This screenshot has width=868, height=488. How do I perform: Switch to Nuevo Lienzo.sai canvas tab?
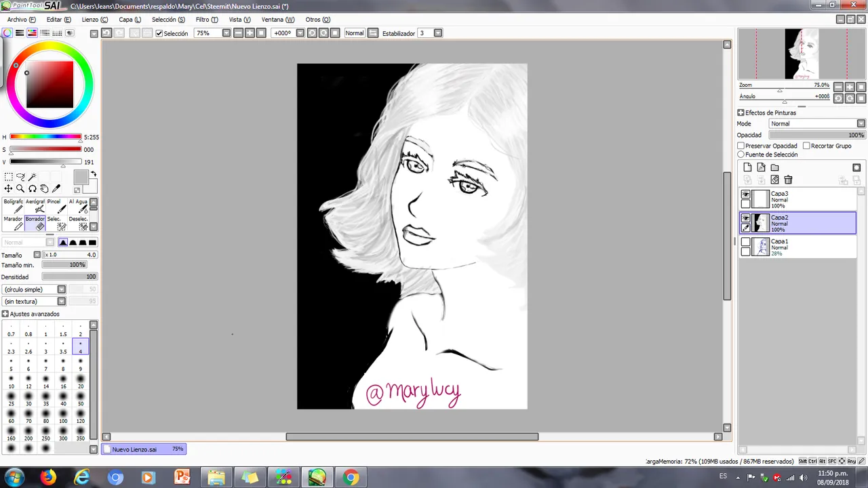coord(144,449)
